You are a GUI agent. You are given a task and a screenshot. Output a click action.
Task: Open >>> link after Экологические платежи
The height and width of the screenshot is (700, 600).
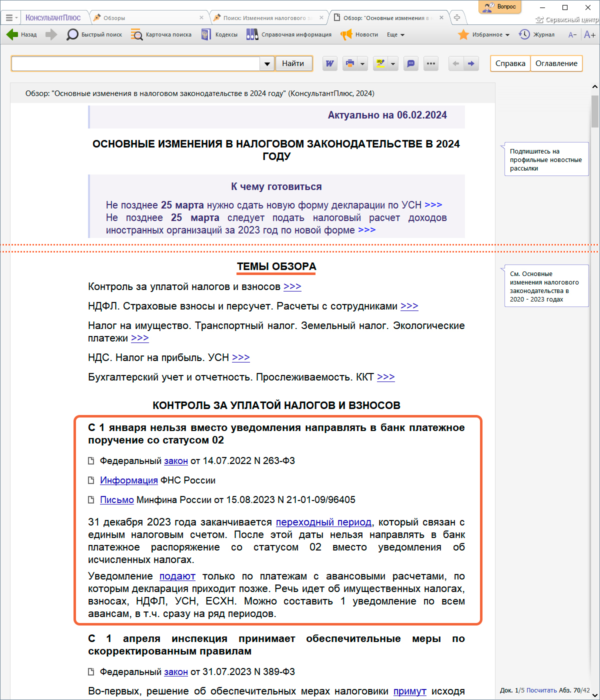(x=140, y=338)
